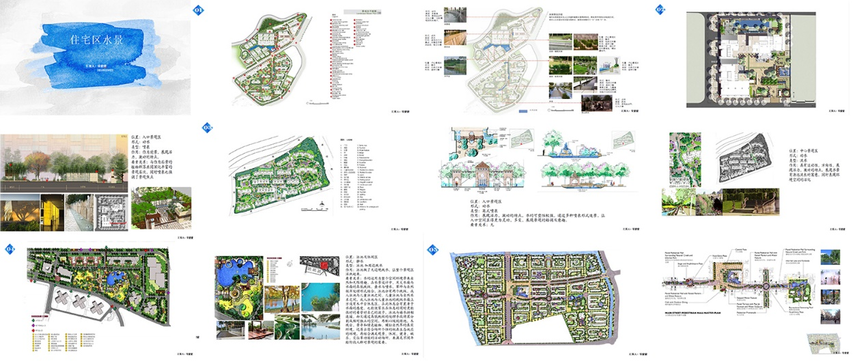Select the blue 05 diamond badge
Viewport: 868px width, 364px height.
pyautogui.click(x=432, y=249)
